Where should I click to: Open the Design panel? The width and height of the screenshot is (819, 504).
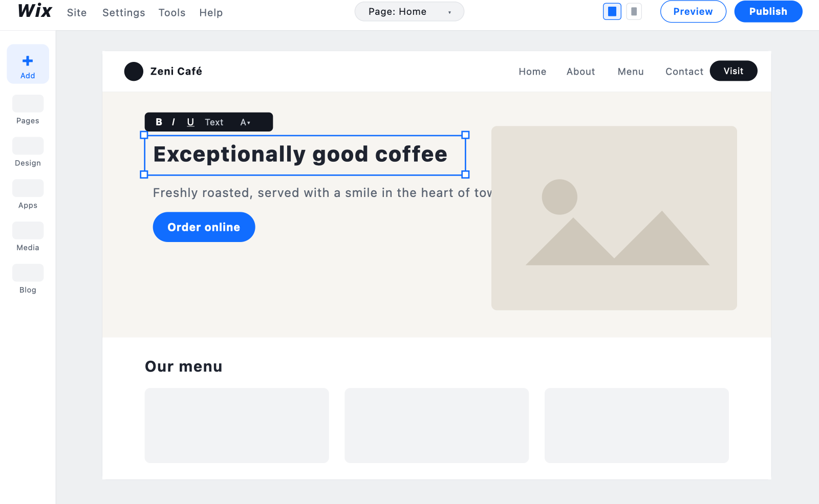pyautogui.click(x=28, y=152)
